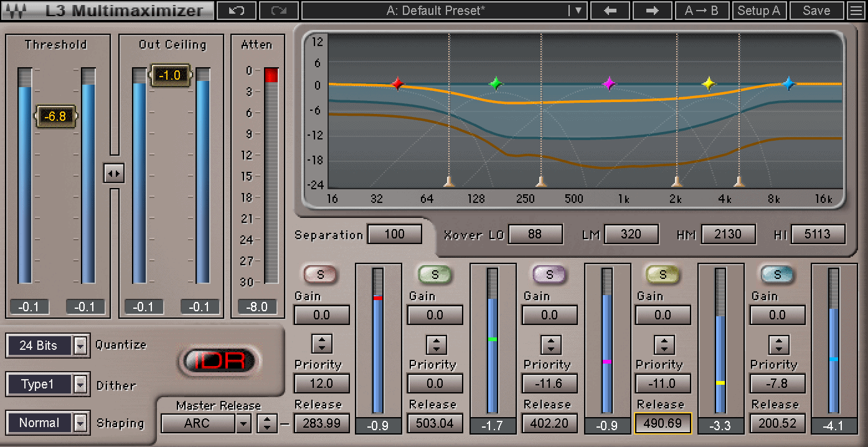Load next preset with right arrow
The width and height of the screenshot is (868, 447).
[652, 11]
